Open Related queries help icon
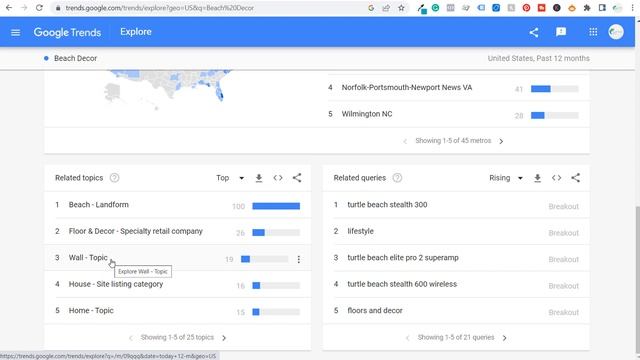Screen dimensions: 640x360 point(397,178)
